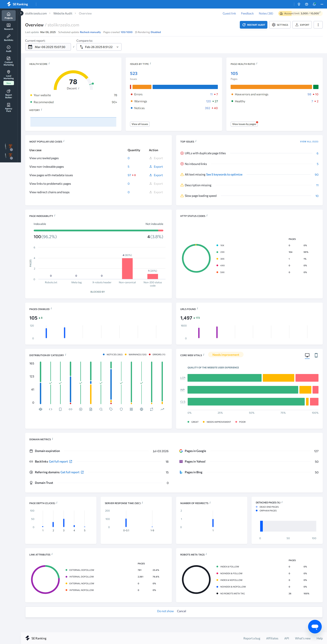The height and width of the screenshot is (644, 327).
Task: Click the Restart Audit button
Action: 253,25
